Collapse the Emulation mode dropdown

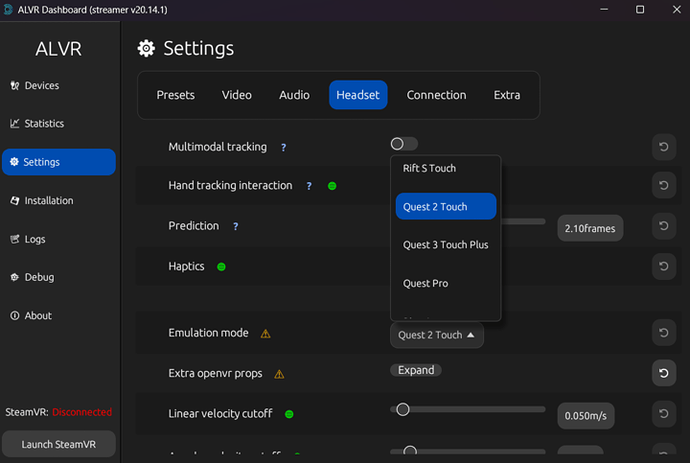click(436, 335)
